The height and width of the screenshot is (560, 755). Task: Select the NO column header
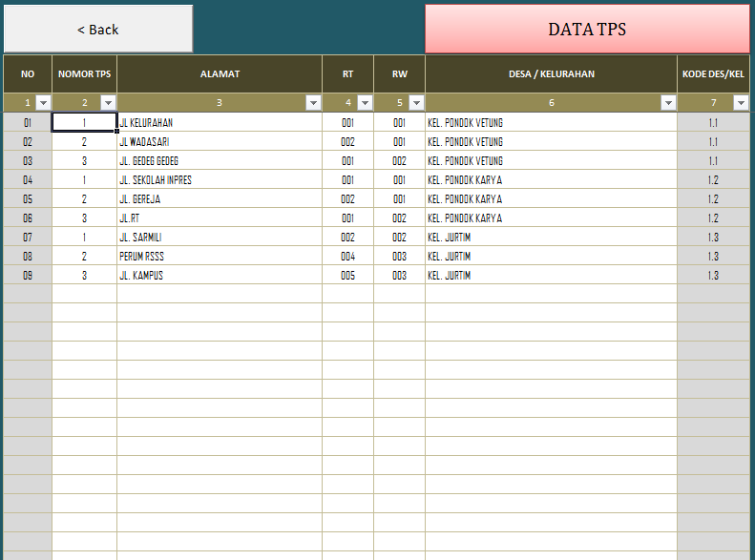(28, 74)
